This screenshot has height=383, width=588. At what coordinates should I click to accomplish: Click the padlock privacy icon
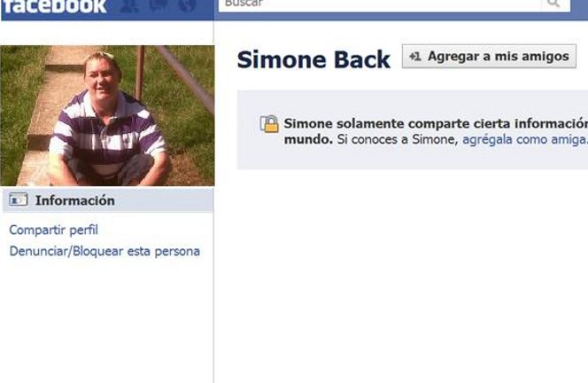point(269,124)
